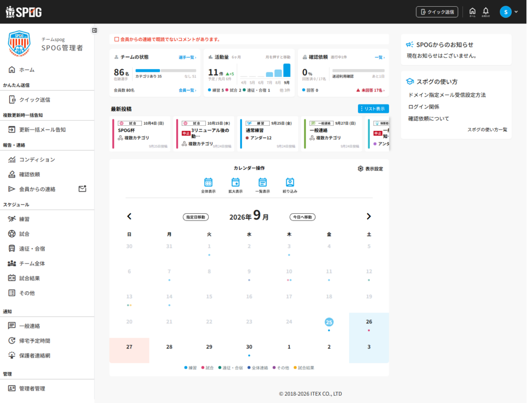
Task: Select September 26 on the calendar
Action: tap(369, 325)
